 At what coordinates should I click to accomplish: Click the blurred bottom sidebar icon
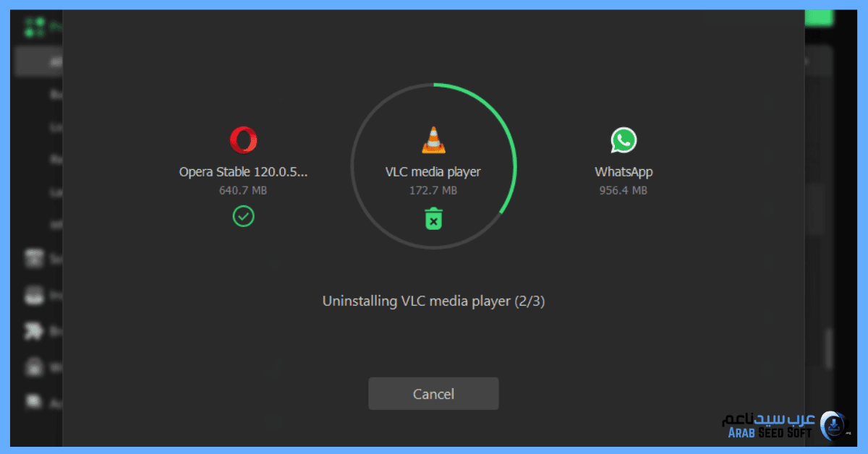coord(35,401)
